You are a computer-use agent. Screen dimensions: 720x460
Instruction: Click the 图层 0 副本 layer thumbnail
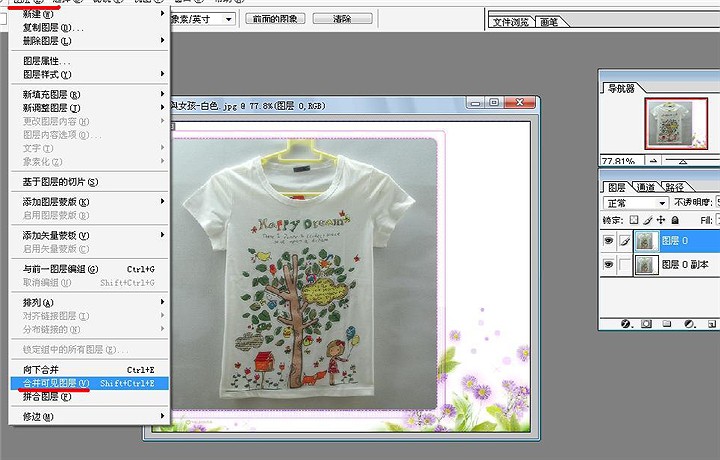coord(646,265)
